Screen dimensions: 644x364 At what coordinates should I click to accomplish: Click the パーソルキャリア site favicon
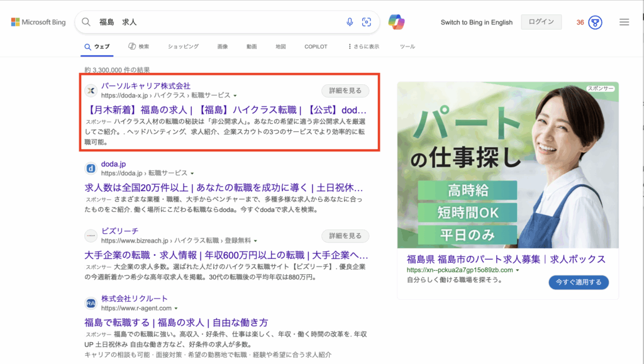click(x=91, y=91)
